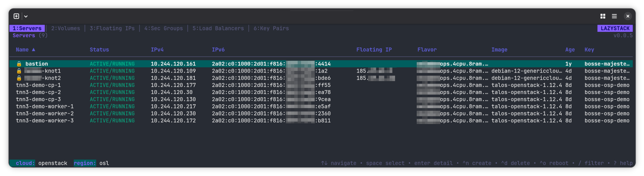Image resolution: width=644 pixels, height=176 pixels.
Task: Click the ^d delete hint
Action: 515,163
